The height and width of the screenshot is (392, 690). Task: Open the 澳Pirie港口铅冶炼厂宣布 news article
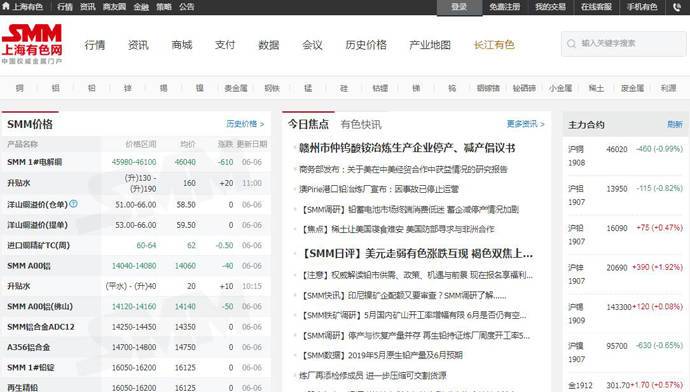[378, 189]
